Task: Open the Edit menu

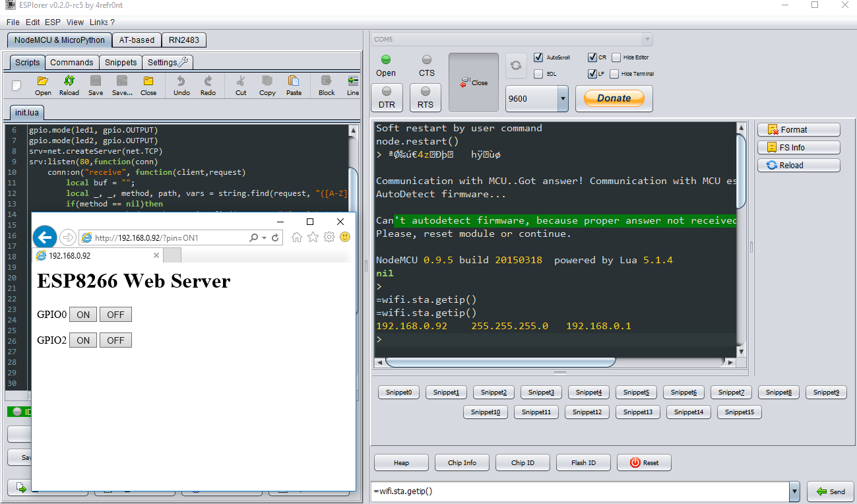Action: [32, 22]
